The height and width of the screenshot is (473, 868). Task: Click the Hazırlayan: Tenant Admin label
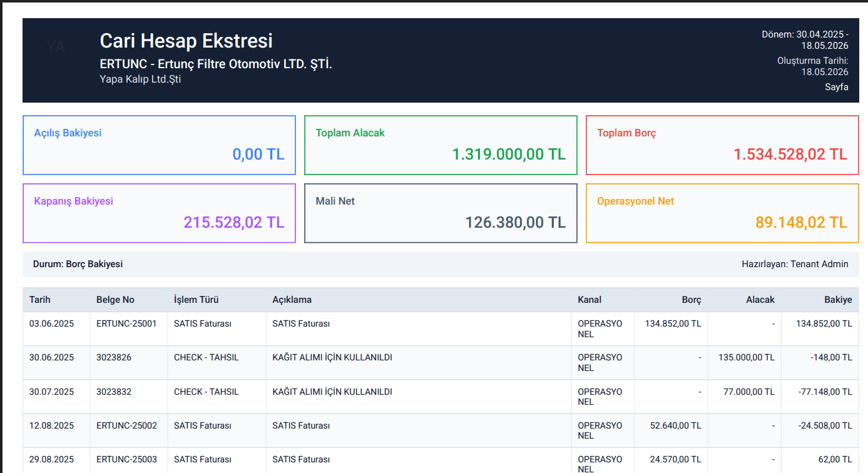pyautogui.click(x=795, y=264)
